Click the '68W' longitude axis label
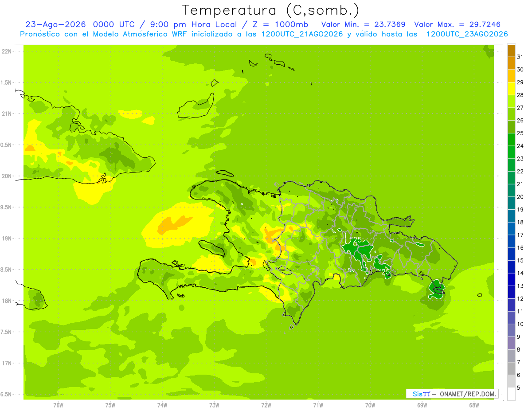Viewport: 532px width, 411px height. (474, 405)
